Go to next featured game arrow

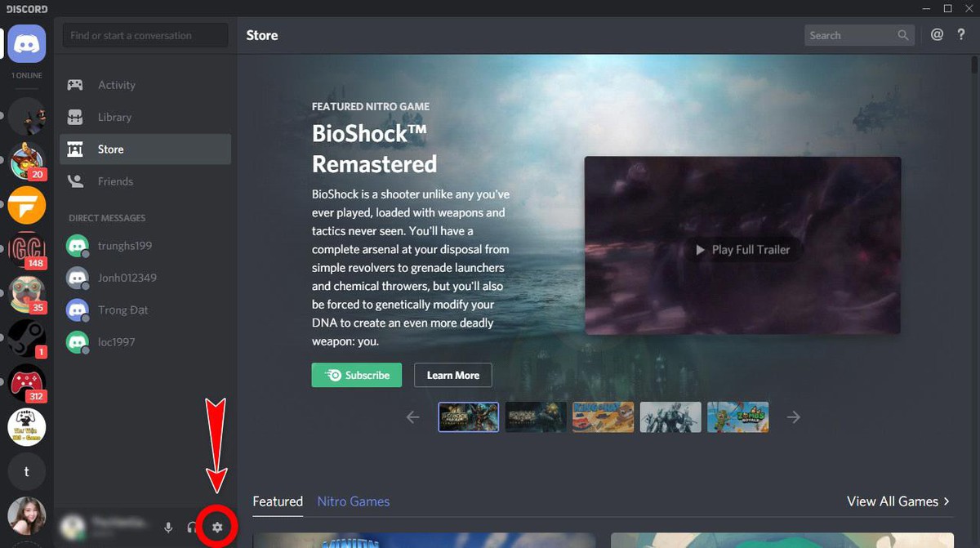click(793, 417)
